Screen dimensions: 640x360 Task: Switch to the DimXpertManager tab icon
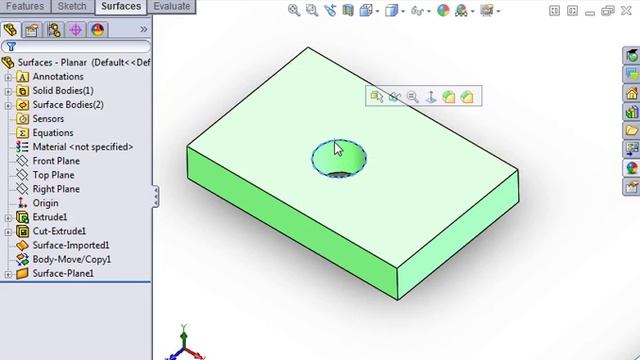76,29
